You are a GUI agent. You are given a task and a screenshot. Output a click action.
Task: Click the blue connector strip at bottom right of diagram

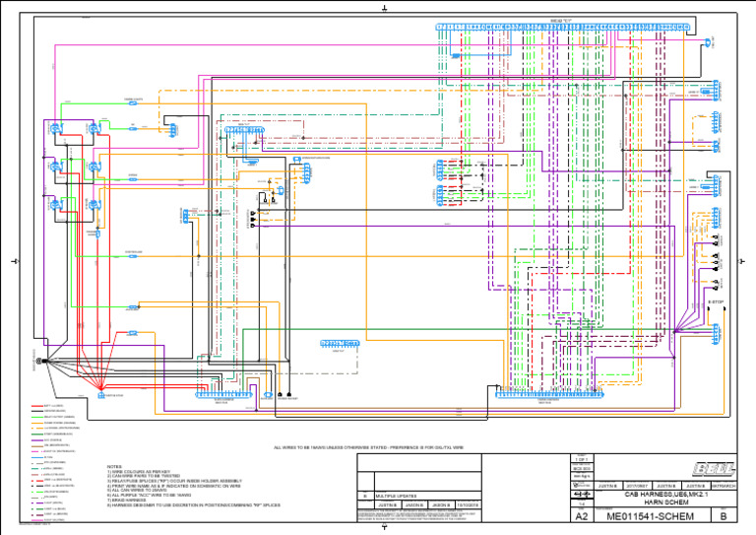[549, 394]
